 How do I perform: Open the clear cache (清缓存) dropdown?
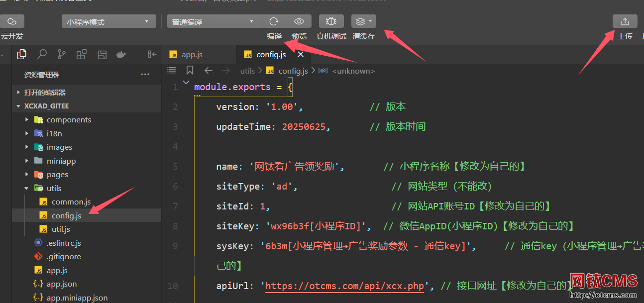point(364,21)
